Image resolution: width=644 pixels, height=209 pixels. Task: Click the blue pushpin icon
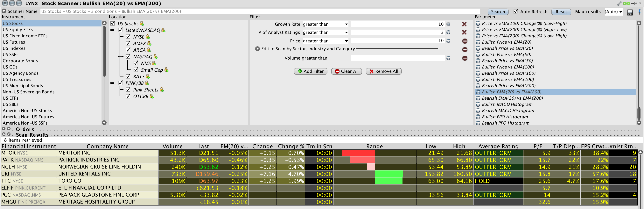pyautogui.click(x=640, y=12)
